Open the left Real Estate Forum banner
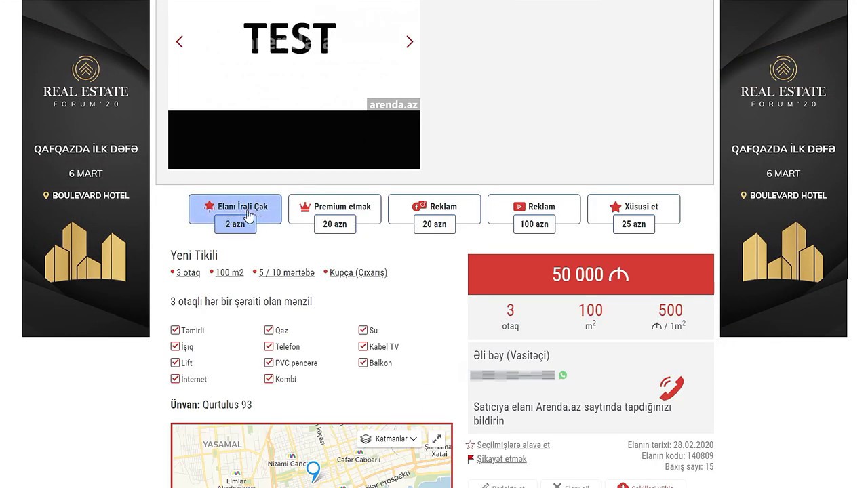This screenshot has width=868, height=488. pos(85,168)
